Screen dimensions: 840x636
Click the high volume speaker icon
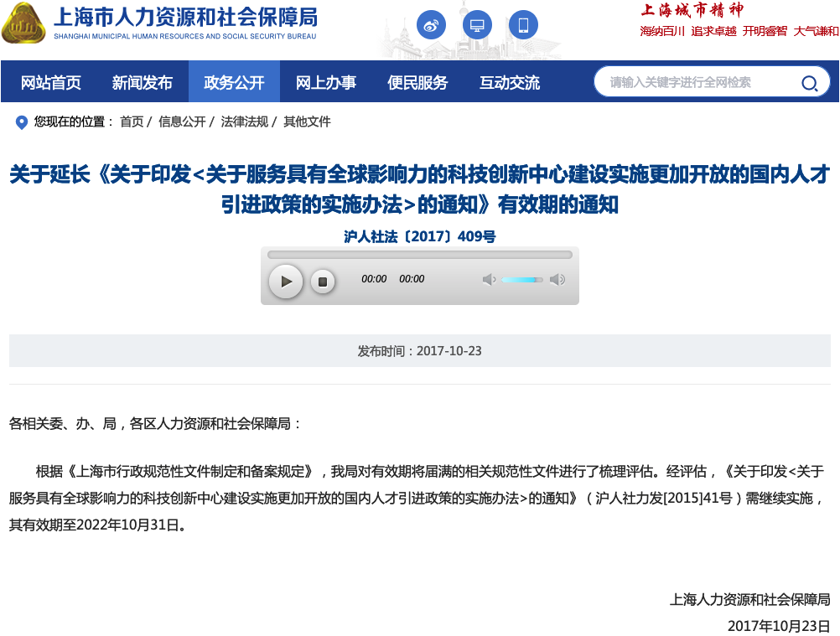pos(557,280)
